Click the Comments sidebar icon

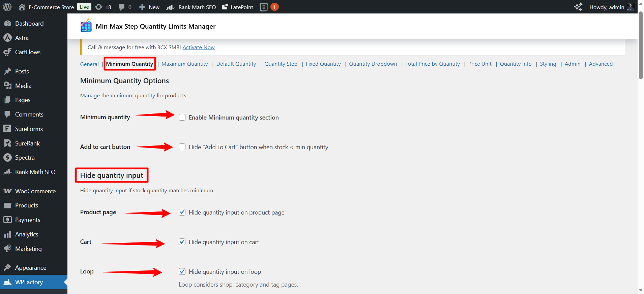click(x=7, y=114)
